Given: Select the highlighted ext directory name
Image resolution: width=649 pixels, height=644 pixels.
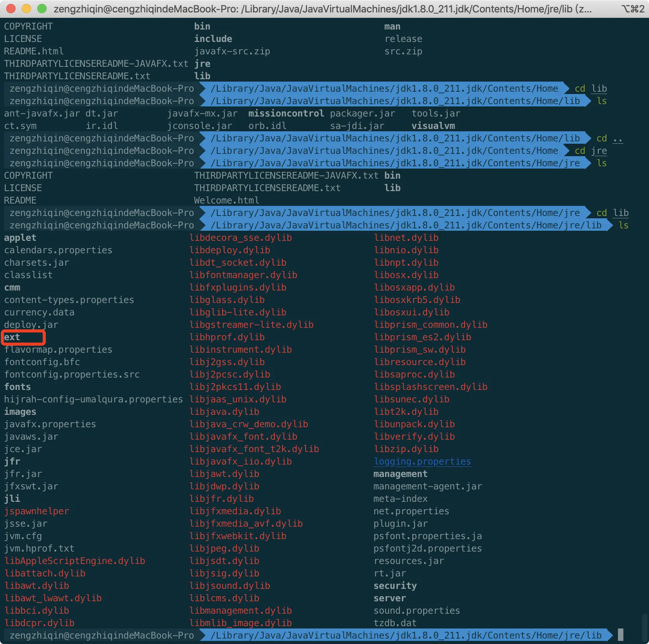Looking at the screenshot, I should pyautogui.click(x=12, y=337).
